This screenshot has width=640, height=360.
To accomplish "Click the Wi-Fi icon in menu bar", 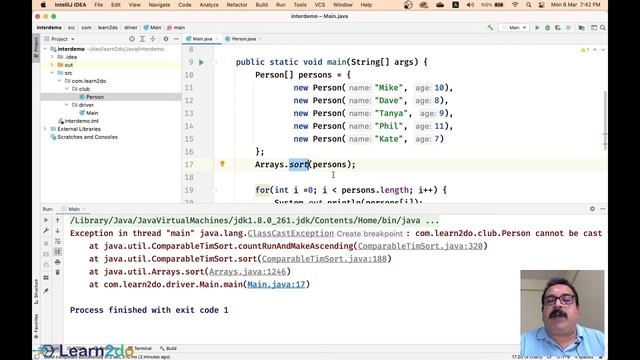I will [x=515, y=5].
